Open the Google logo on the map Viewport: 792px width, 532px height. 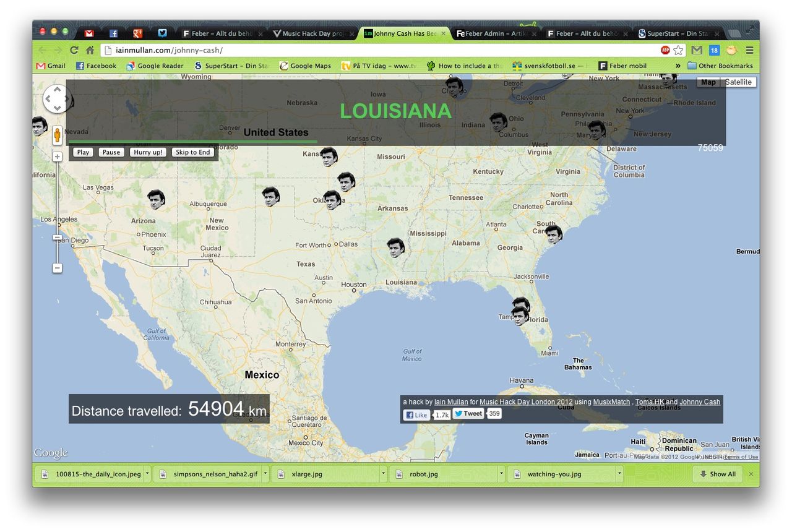(51, 453)
